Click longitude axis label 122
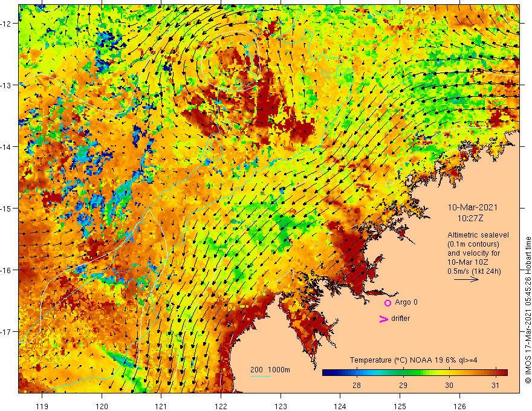 pos(221,406)
